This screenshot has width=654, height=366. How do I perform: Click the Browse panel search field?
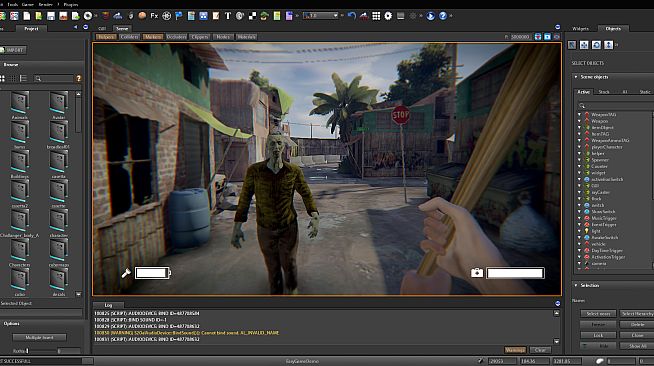tap(54, 78)
